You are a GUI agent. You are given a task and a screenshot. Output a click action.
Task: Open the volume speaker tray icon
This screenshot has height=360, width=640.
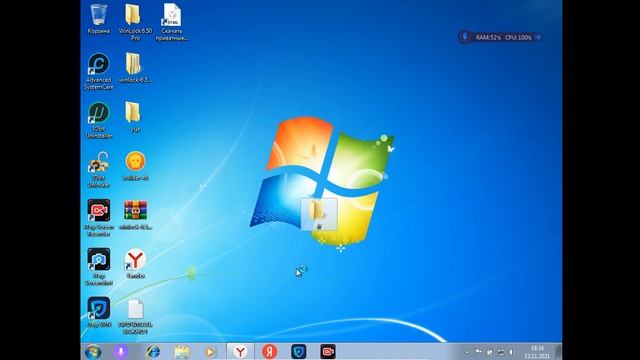511,352
